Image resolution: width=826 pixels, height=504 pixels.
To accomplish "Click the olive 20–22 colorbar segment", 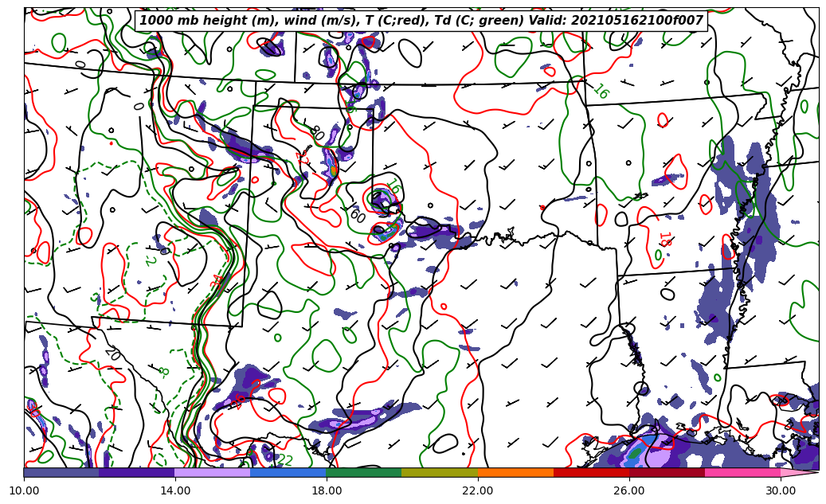I will (x=440, y=472).
